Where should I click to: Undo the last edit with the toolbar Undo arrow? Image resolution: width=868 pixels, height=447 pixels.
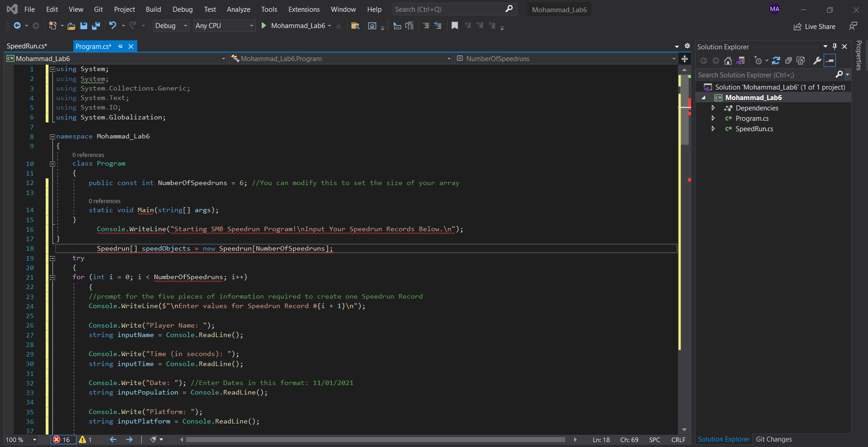coord(113,26)
